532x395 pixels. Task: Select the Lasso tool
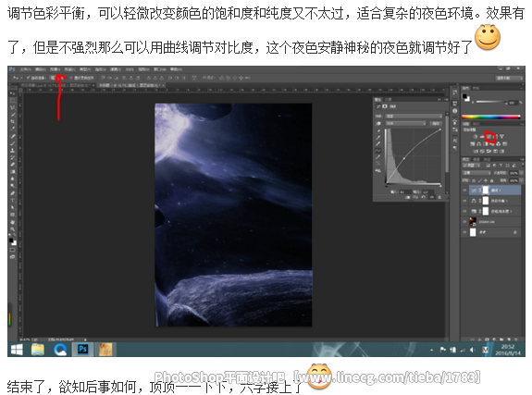coord(13,107)
